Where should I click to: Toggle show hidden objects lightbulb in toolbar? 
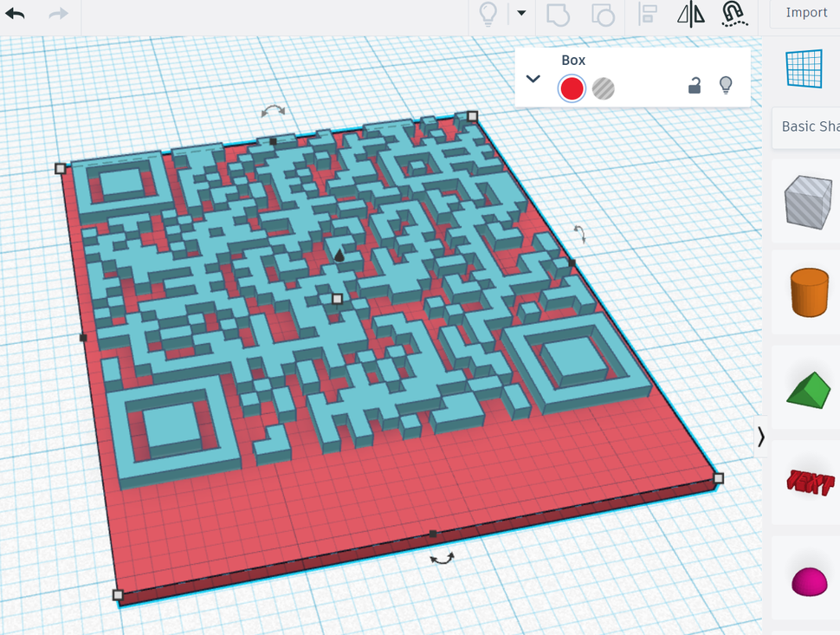(x=490, y=14)
